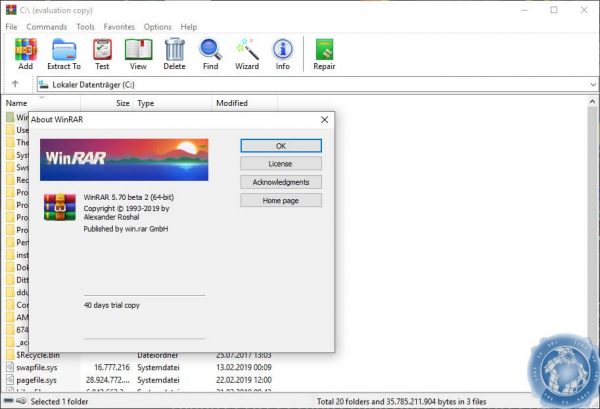Click the WinRAR banner image
Viewport: 600px width, 409px height.
[124, 160]
